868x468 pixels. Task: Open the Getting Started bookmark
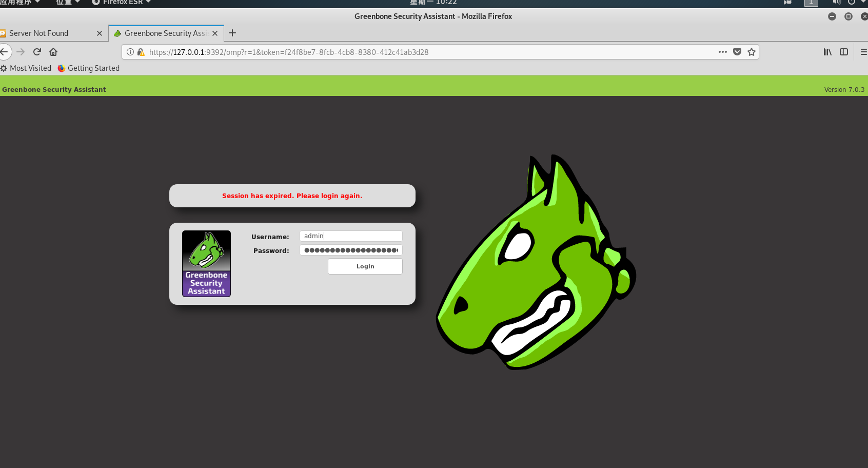pyautogui.click(x=89, y=68)
